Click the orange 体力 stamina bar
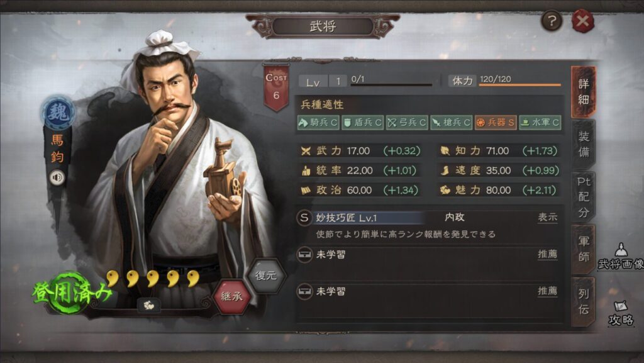The width and height of the screenshot is (644, 363). tap(519, 84)
